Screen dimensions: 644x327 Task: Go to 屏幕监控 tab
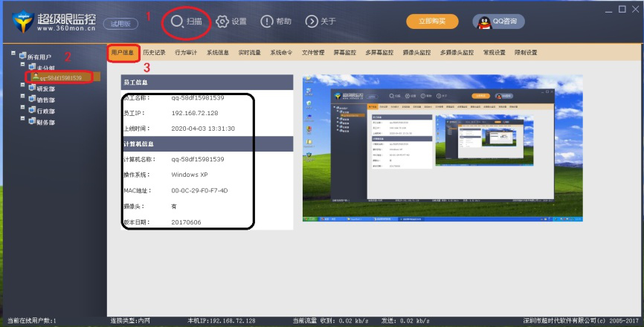click(344, 53)
